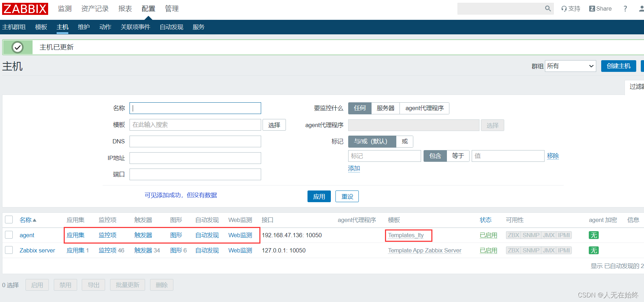Image resolution: width=644 pixels, height=302 pixels.
Task: Click the 应用 filter button
Action: tap(319, 196)
